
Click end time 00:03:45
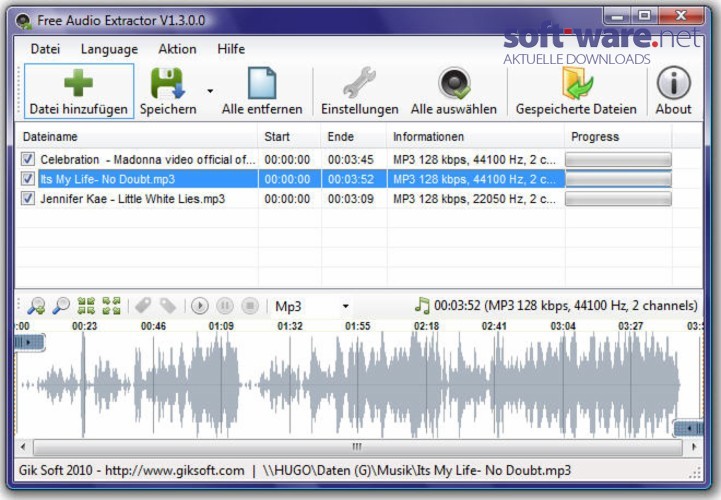point(351,160)
